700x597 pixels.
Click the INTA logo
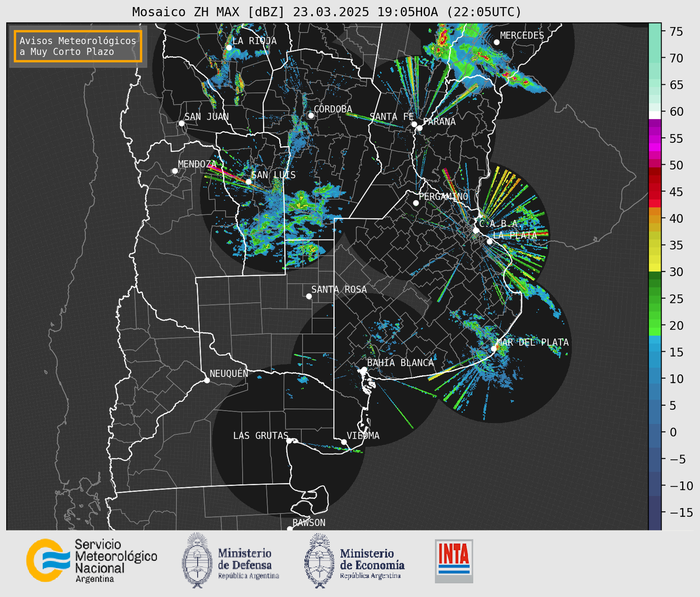click(x=454, y=561)
